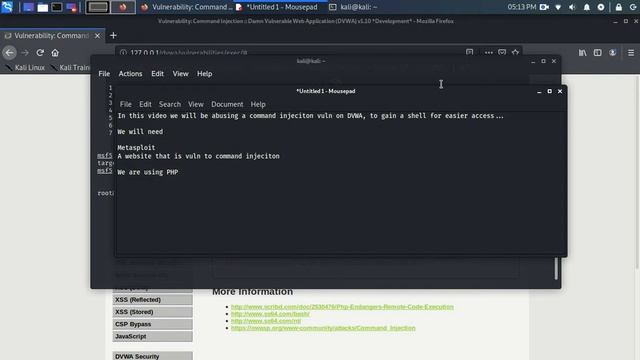Open the Firefox home page button
This screenshot has height=360, width=640.
pyautogui.click(x=55, y=53)
